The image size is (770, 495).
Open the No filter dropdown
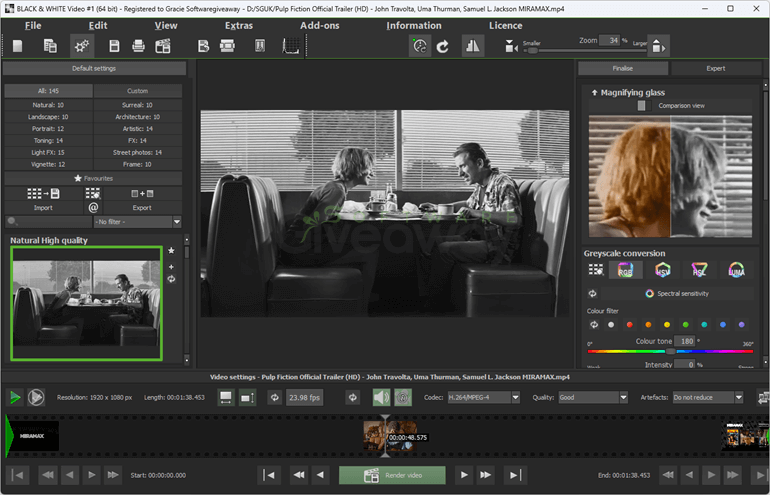click(x=138, y=222)
